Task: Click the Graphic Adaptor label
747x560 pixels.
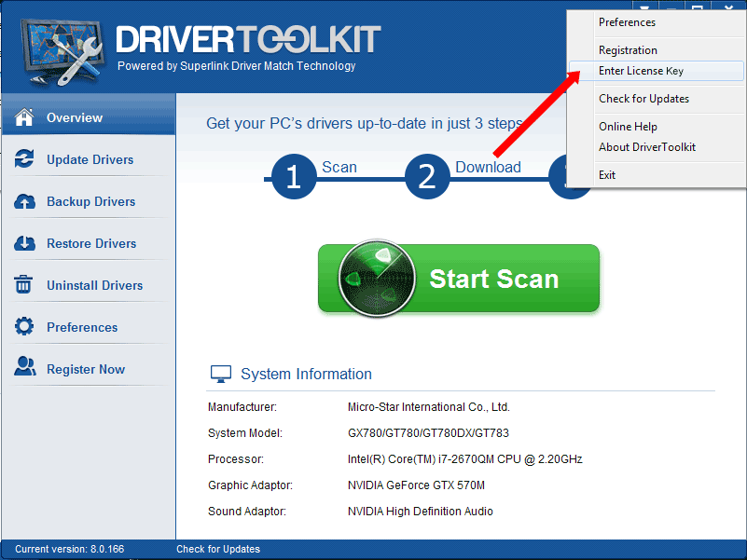Action: 250,485
